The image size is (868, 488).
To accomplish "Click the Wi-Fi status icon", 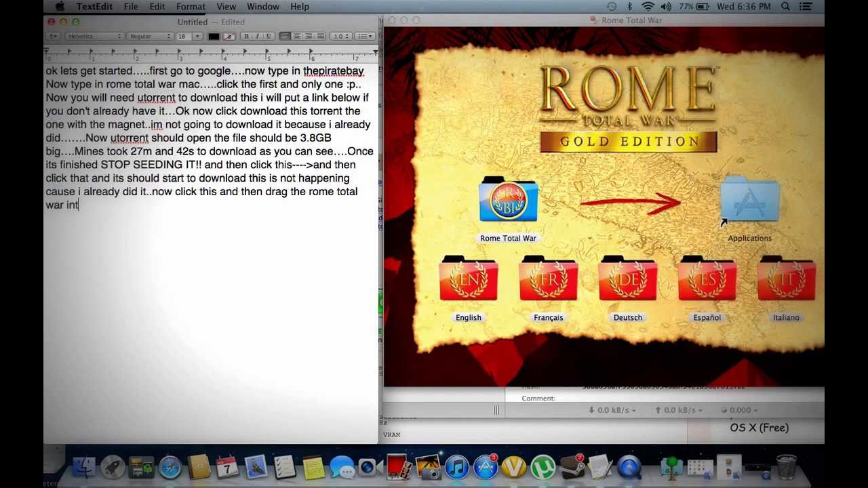I will coord(648,7).
